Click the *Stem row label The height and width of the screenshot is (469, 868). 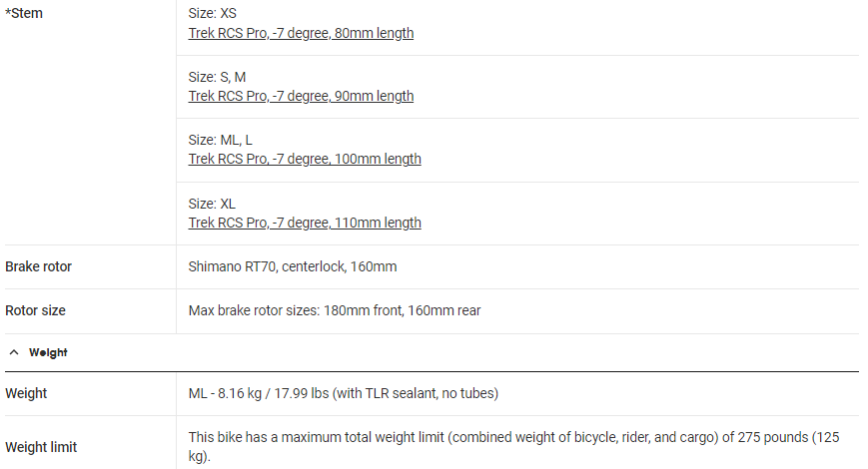click(x=26, y=14)
